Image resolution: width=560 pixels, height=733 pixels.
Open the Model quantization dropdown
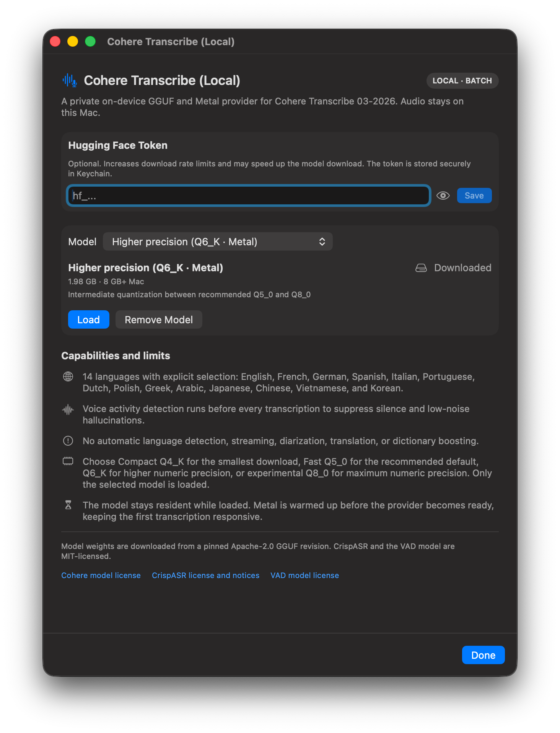click(218, 242)
